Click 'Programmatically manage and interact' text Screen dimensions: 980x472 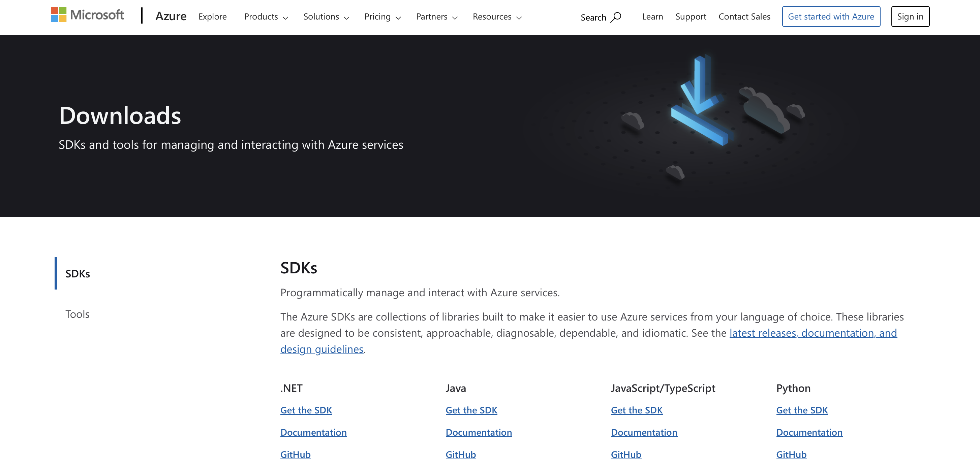pos(420,293)
